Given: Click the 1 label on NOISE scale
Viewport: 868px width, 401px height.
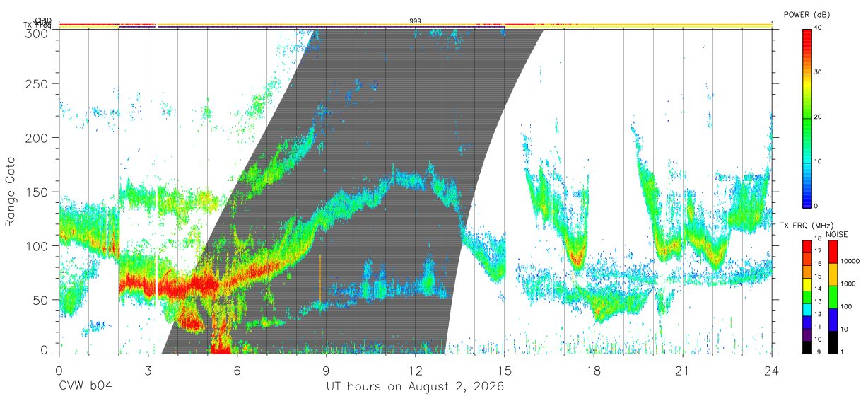Looking at the screenshot, I should (843, 351).
